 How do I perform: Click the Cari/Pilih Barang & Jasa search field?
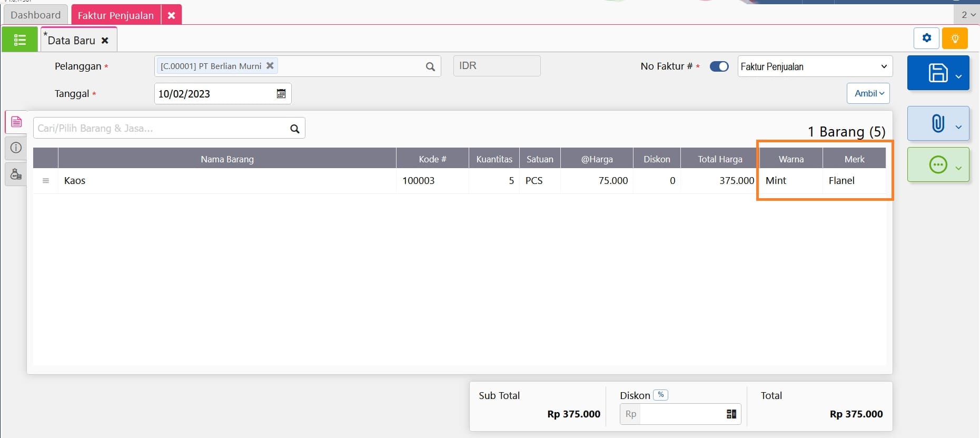pos(161,128)
